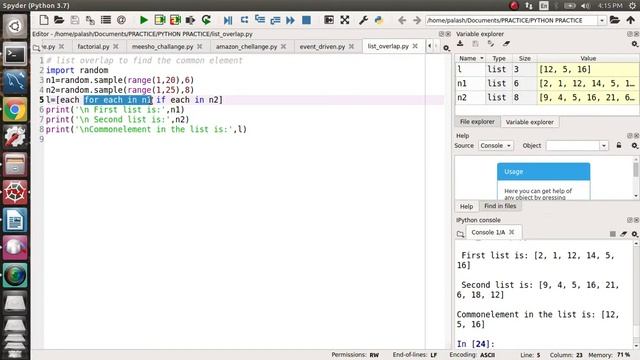Interrupt the kernel with console stop square
Image resolution: width=640 pixels, height=360 pixels.
(613, 233)
